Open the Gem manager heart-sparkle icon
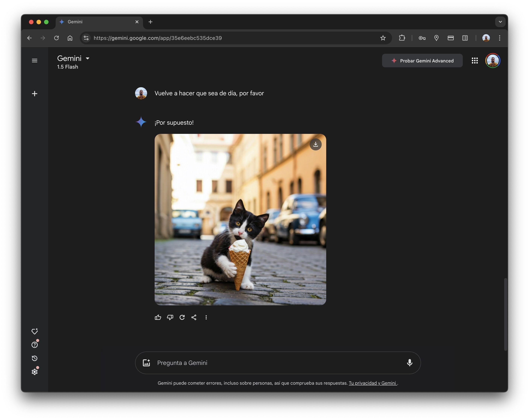This screenshot has height=420, width=529. click(x=35, y=331)
